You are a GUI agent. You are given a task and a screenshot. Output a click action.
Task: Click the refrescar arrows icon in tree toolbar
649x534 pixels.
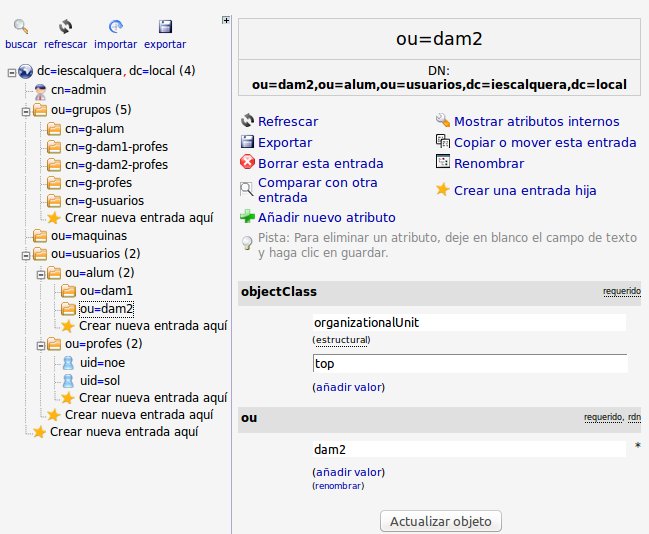click(x=65, y=27)
